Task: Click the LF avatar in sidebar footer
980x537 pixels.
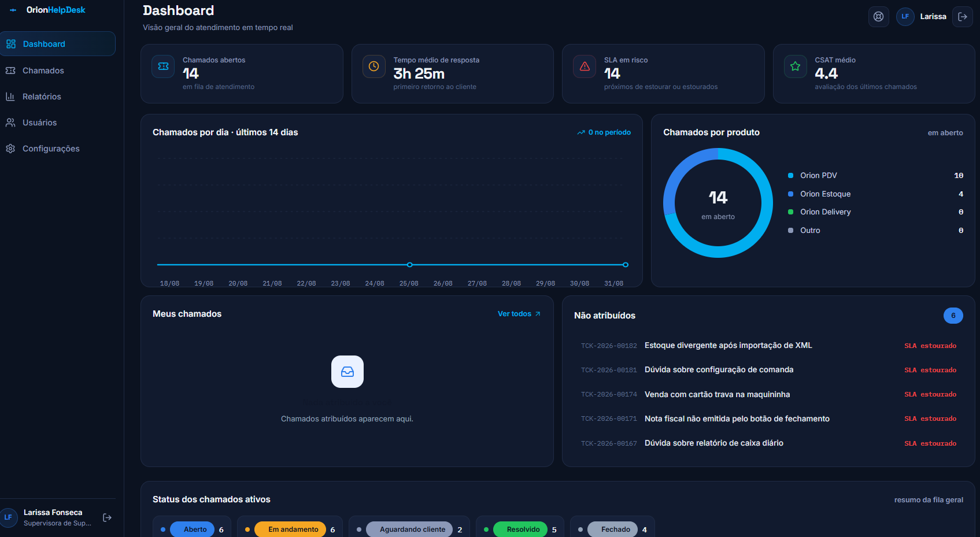Action: click(8, 517)
